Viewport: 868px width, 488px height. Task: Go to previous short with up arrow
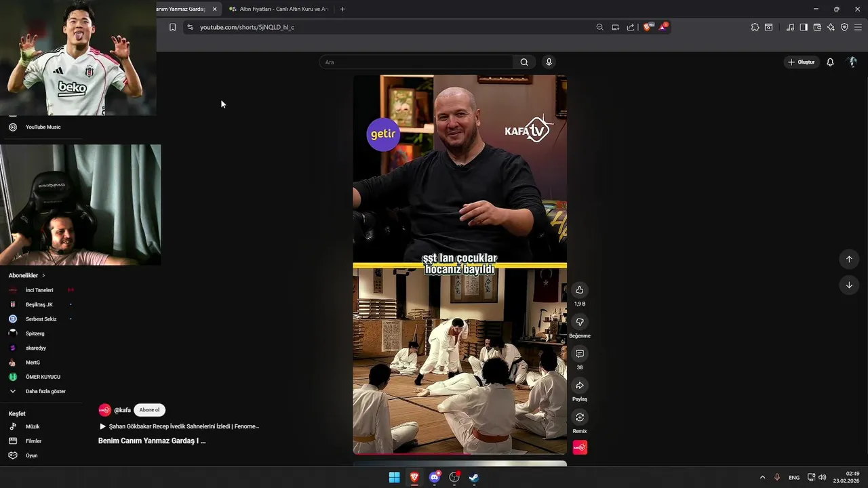click(849, 259)
